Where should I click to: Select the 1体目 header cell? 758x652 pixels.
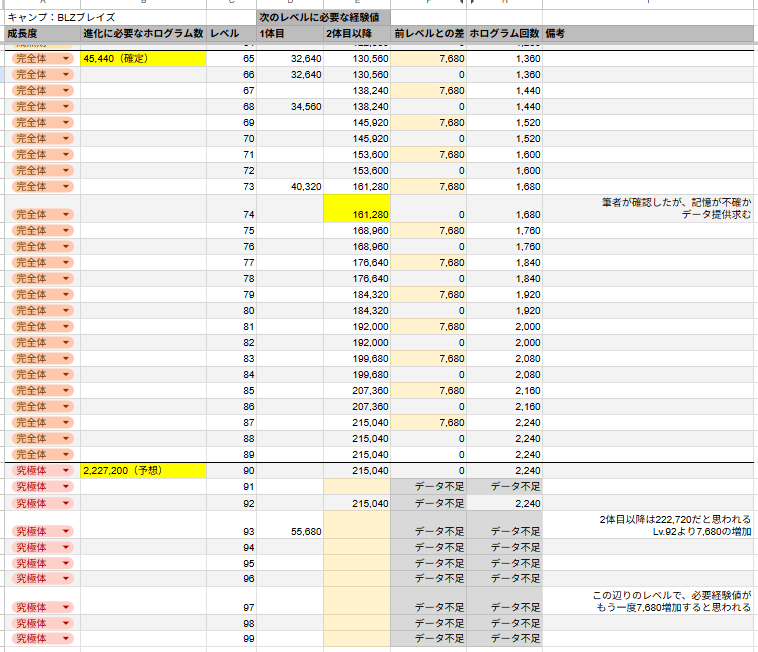[x=290, y=34]
